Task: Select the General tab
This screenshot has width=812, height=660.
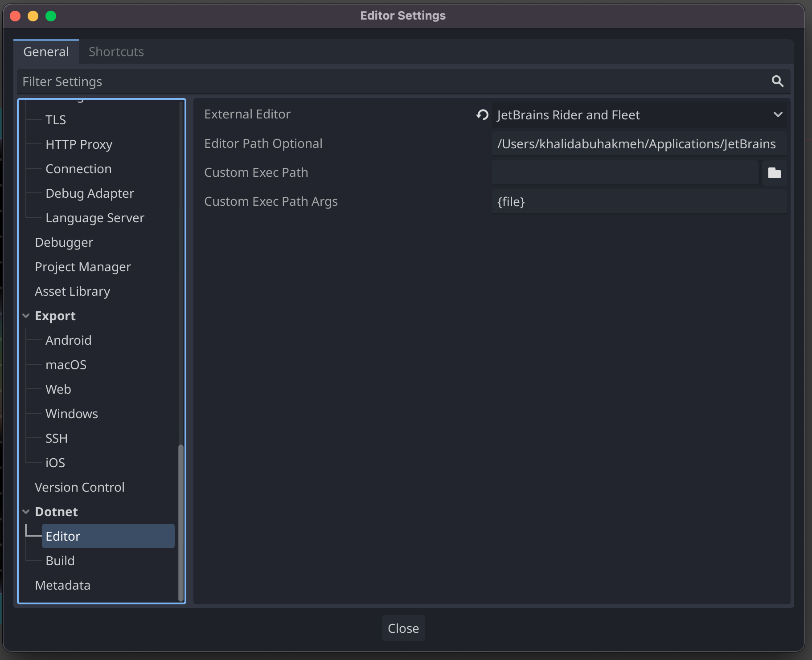Action: click(46, 52)
